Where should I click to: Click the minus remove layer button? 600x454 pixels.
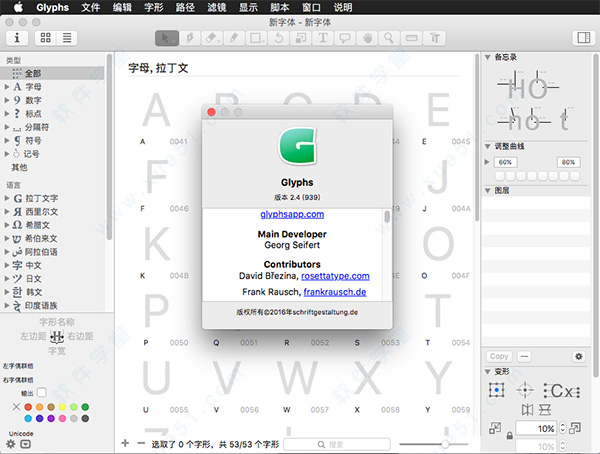click(524, 356)
